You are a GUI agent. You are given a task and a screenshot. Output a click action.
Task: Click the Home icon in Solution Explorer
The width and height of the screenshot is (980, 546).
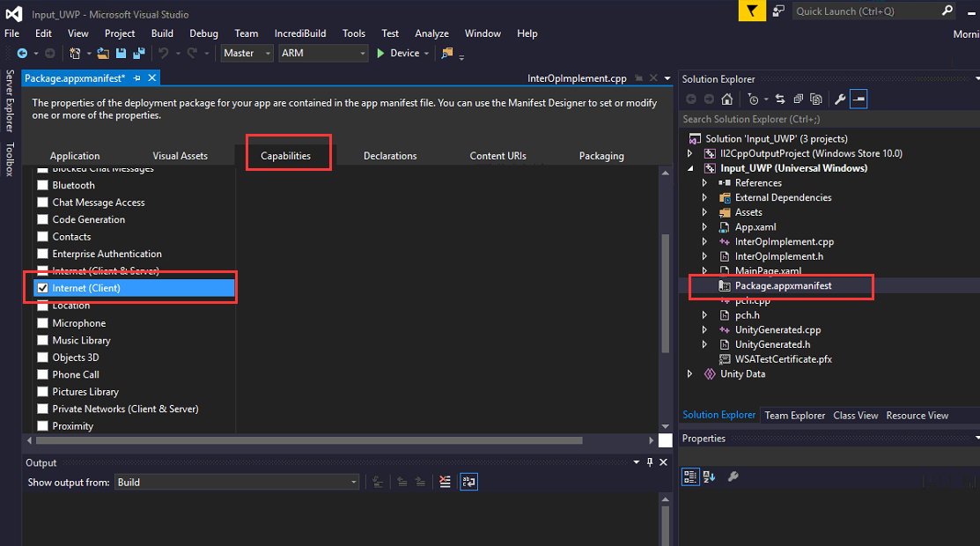coord(726,100)
